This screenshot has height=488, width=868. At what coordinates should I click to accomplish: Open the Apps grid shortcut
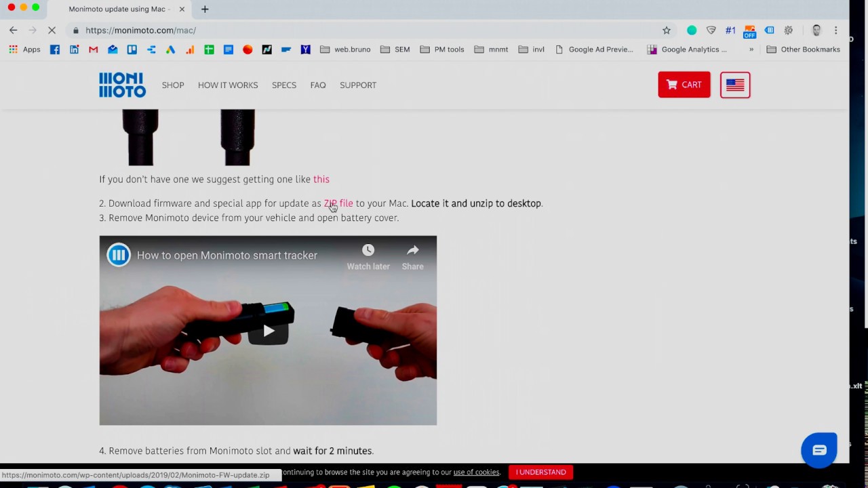pos(24,49)
